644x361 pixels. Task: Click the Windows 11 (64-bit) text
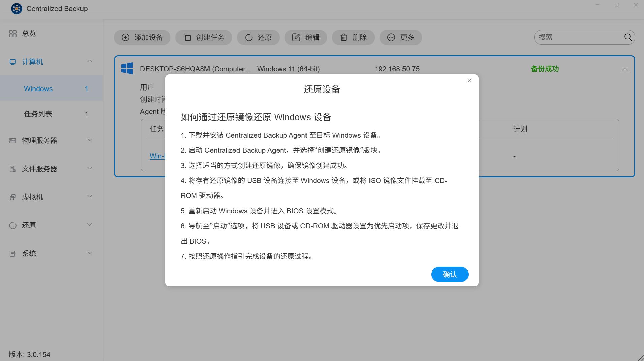point(289,69)
